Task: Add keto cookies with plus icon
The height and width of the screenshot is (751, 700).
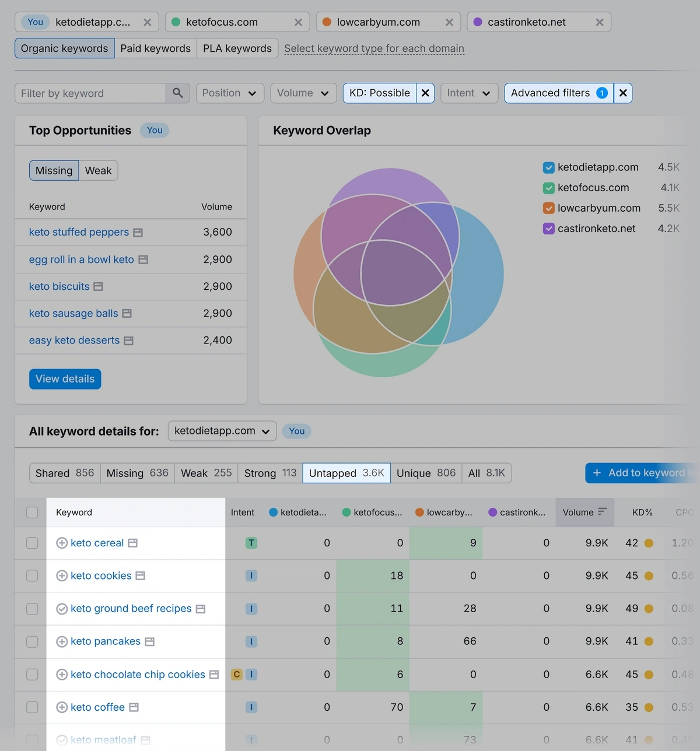Action: pos(62,575)
